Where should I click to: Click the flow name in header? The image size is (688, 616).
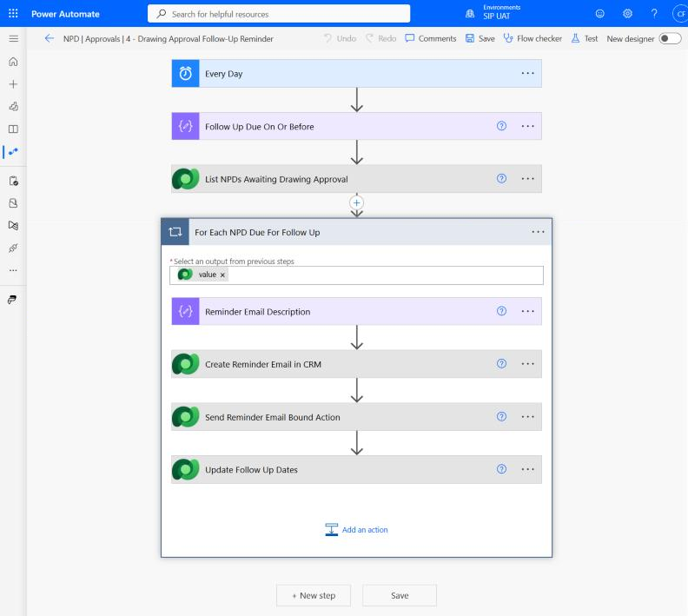tap(168, 38)
